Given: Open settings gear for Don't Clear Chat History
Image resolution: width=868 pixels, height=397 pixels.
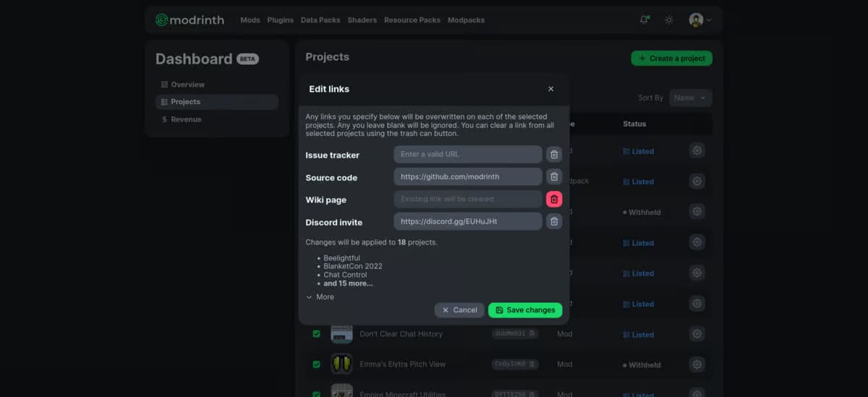Looking at the screenshot, I should pyautogui.click(x=697, y=334).
